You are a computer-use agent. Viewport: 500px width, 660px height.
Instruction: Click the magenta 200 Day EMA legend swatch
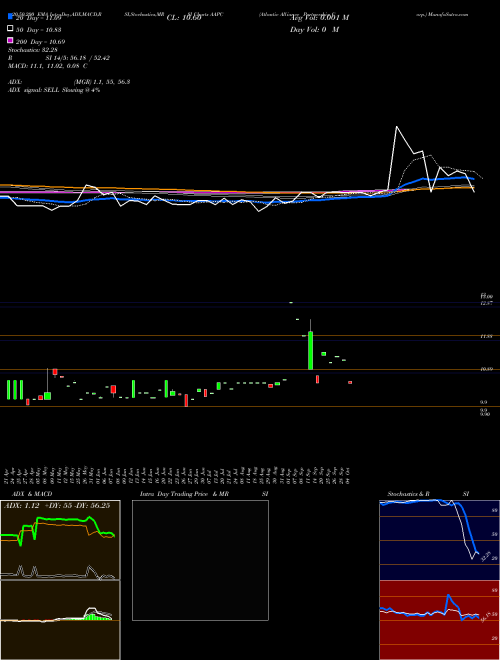[x=10, y=40]
